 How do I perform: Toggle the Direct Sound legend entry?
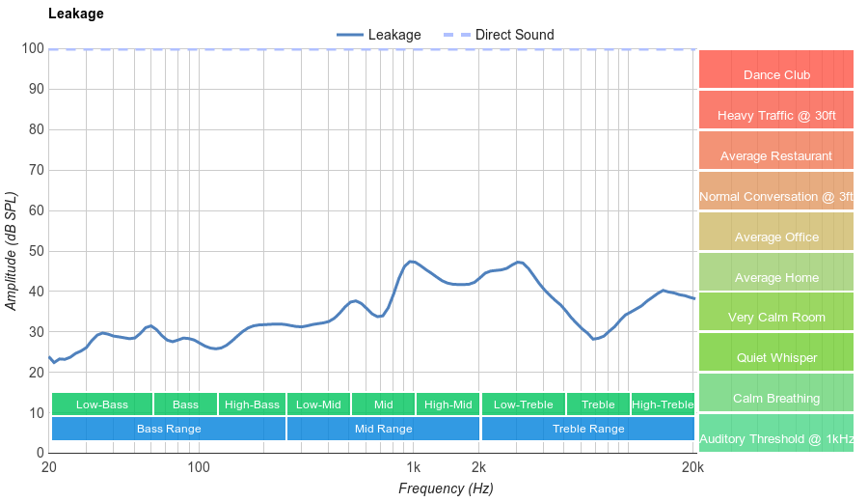pyautogui.click(x=498, y=35)
